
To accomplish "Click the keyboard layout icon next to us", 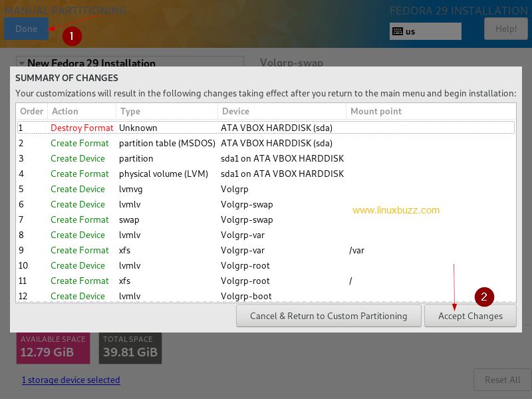I will pyautogui.click(x=397, y=31).
